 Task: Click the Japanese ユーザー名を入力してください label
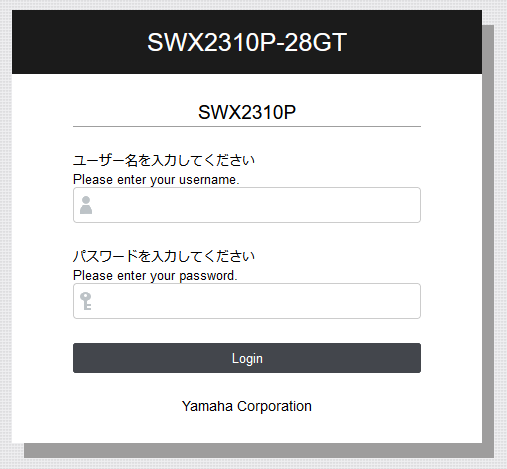click(164, 160)
